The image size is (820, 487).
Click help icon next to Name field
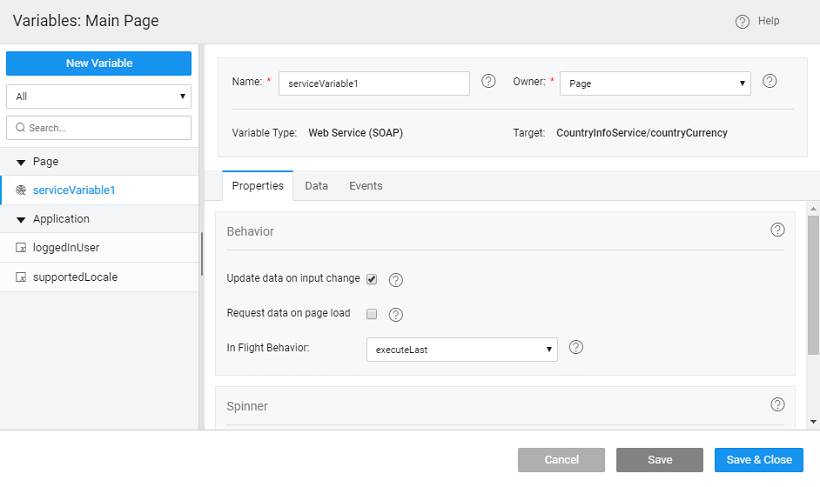coord(488,82)
